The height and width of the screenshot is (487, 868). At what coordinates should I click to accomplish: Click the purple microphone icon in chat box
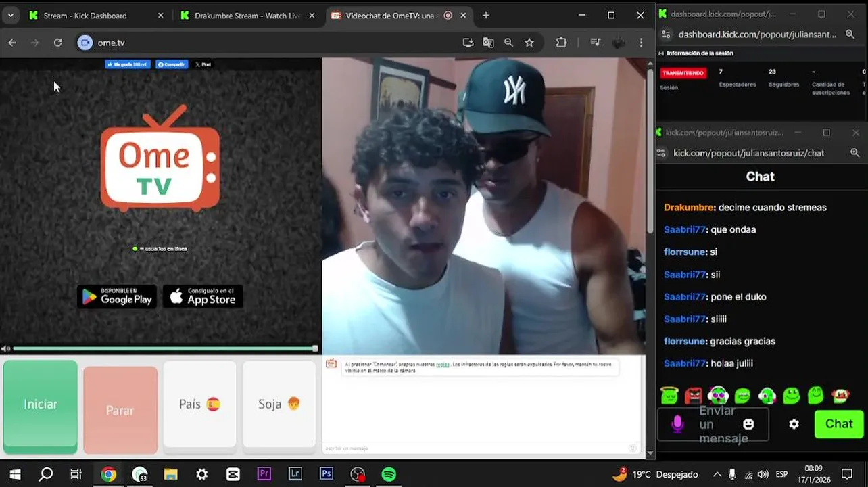tap(677, 424)
